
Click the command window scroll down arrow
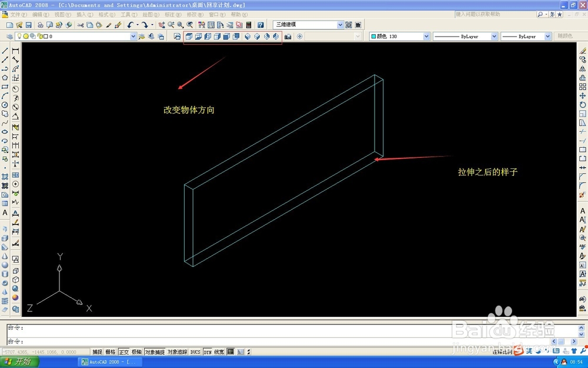coord(582,334)
